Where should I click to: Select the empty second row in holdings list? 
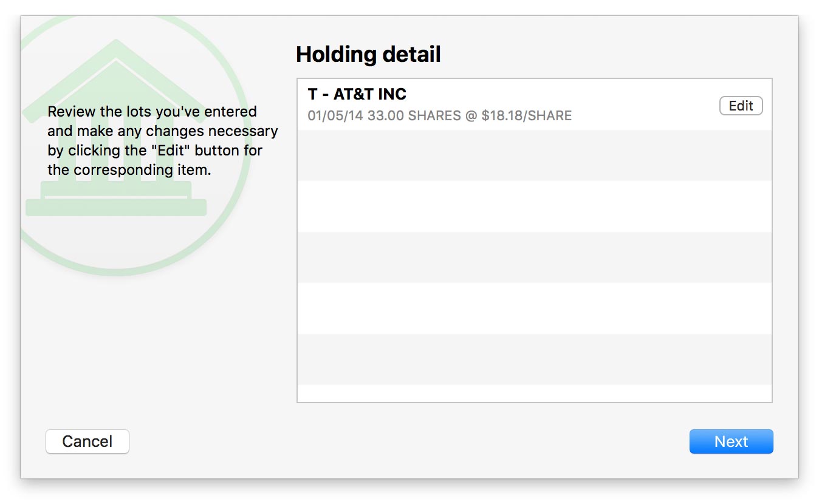[x=534, y=155]
